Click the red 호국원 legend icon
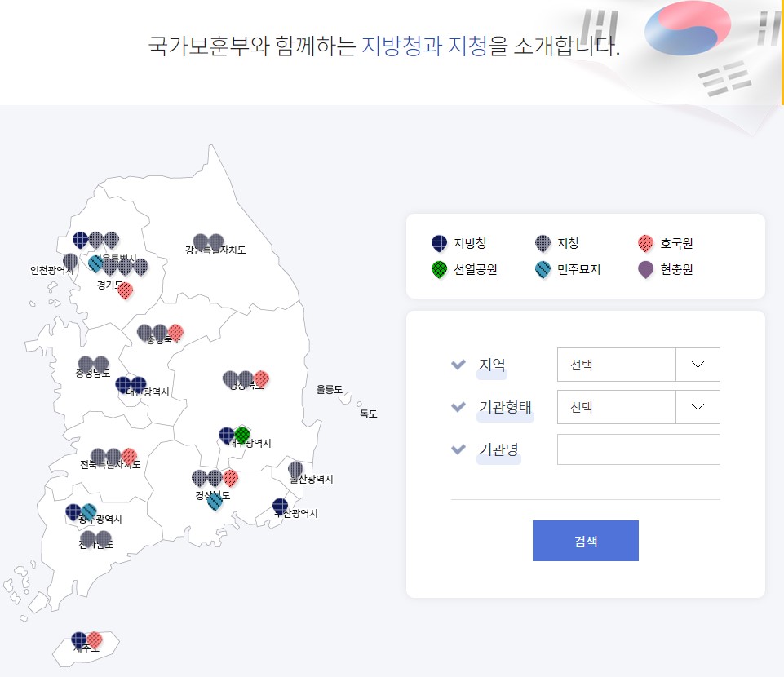Screen dimensions: 784x677 point(644,241)
